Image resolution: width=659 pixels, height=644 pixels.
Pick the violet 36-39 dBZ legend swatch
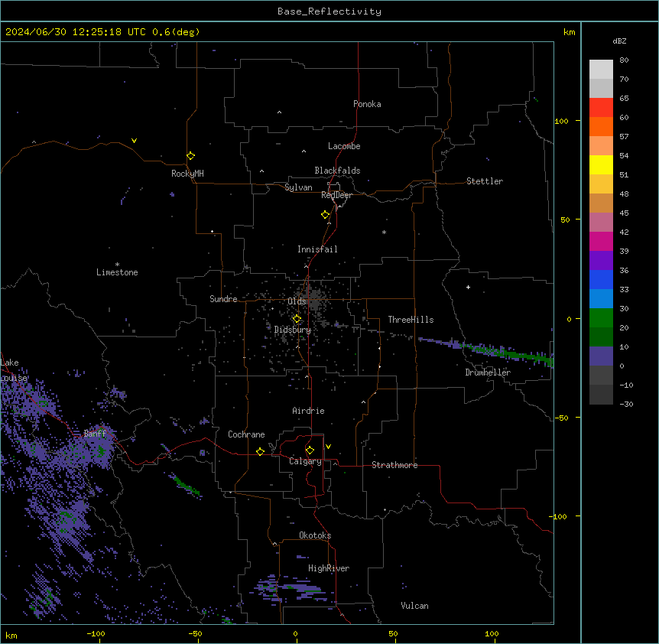tap(601, 261)
